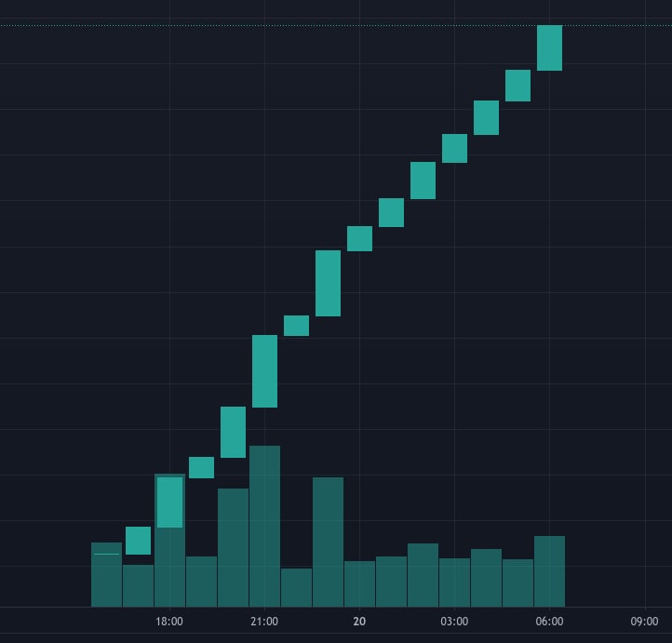Select the candle above date label 20
Image resolution: width=672 pixels, height=643 pixels.
point(359,238)
